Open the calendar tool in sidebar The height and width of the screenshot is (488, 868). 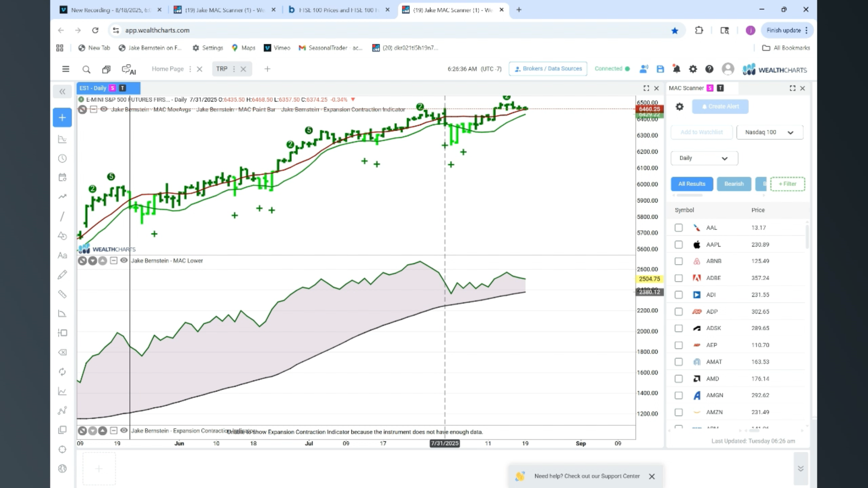point(62,177)
